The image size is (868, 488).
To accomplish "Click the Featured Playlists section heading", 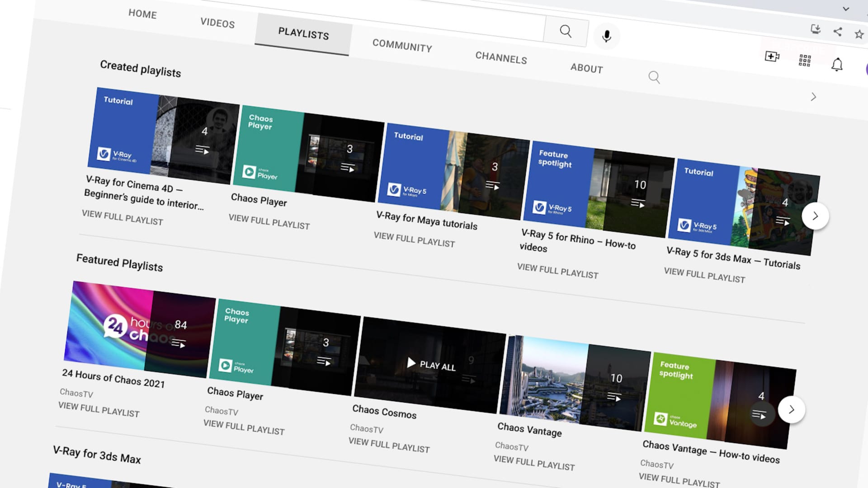I will pos(119,263).
